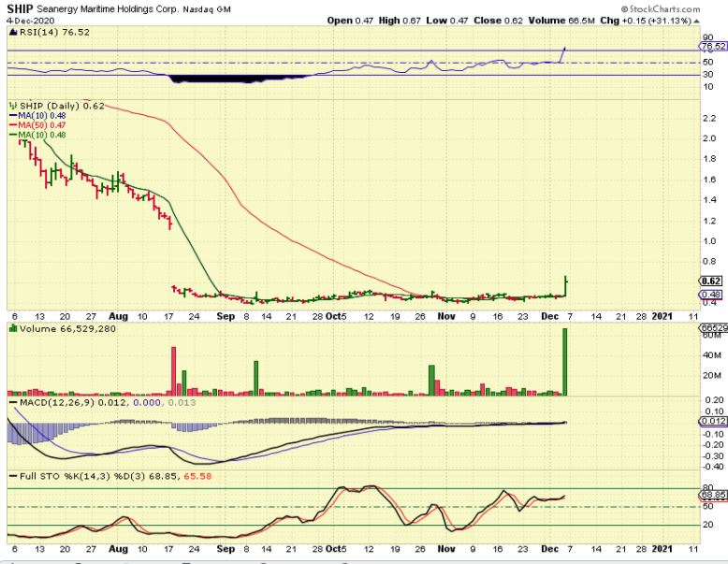728x564 pixels.
Task: Click the SHIP (Daily) candlestick legend icon
Action: (x=10, y=106)
